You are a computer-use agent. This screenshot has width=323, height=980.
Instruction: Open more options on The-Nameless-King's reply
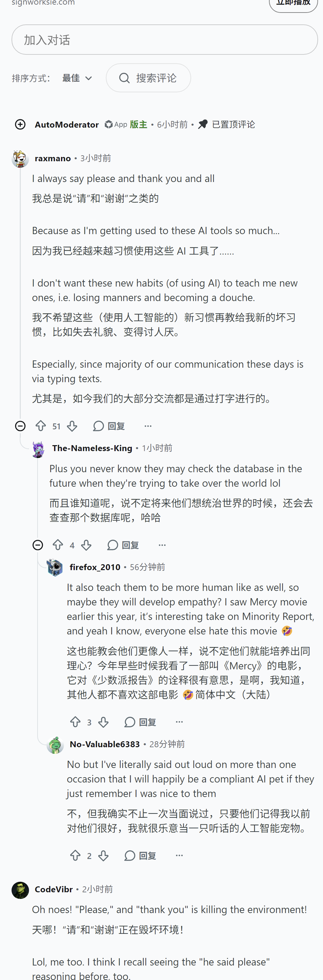tap(162, 545)
